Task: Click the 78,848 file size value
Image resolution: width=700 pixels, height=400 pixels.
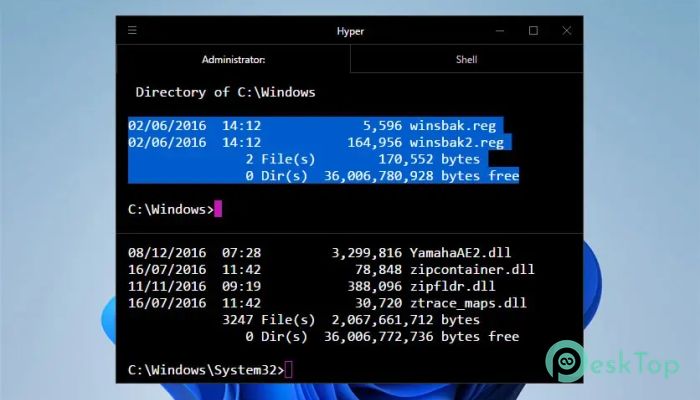Action: [x=379, y=270]
